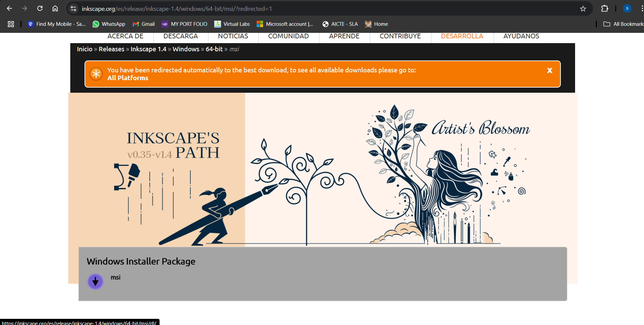
Task: Click the purple msi download arrow icon
Action: tap(95, 282)
